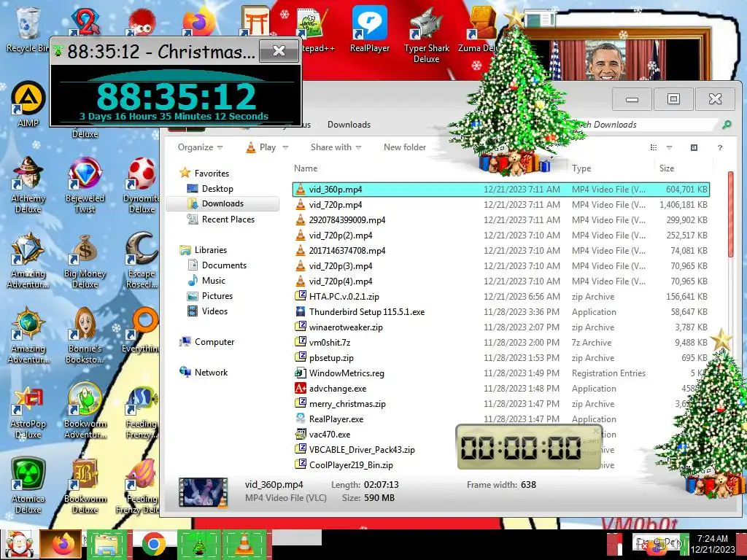747x560 pixels.
Task: Select Thunderbird Setup 115.5.1.exe
Action: (x=500, y=312)
